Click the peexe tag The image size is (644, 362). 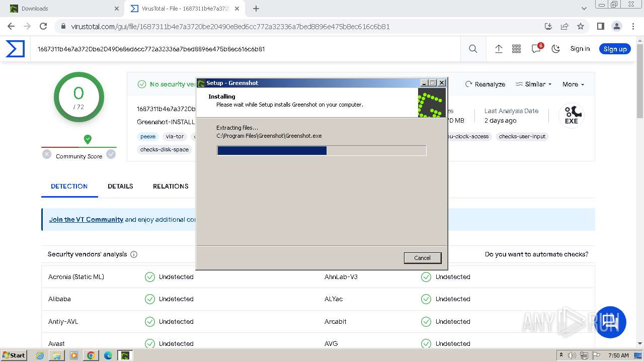point(148,136)
